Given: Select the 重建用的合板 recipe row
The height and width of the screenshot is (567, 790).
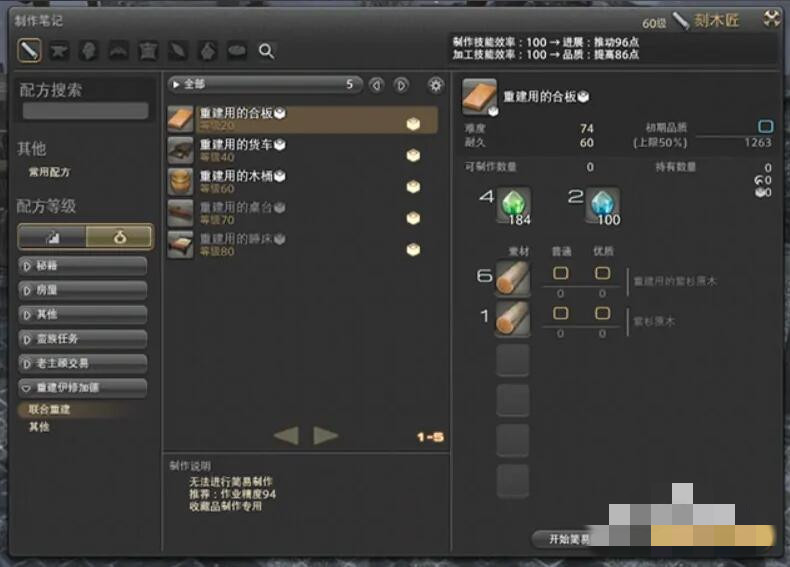Looking at the screenshot, I should [303, 119].
